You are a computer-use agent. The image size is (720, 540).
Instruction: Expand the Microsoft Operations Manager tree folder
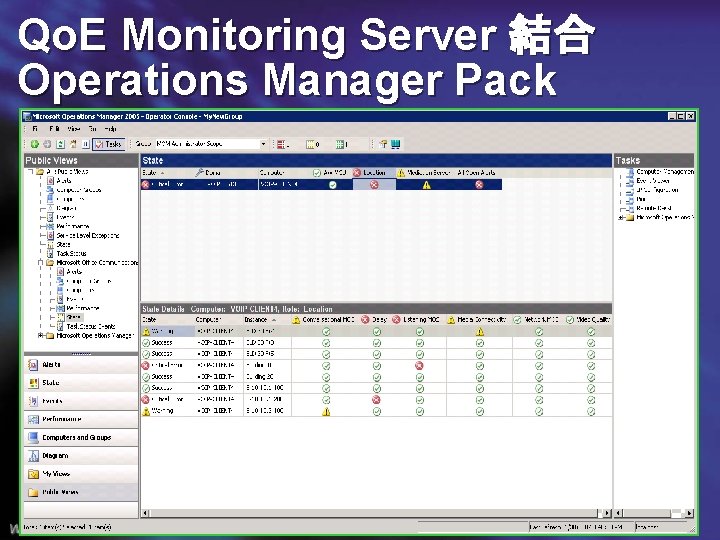40,336
